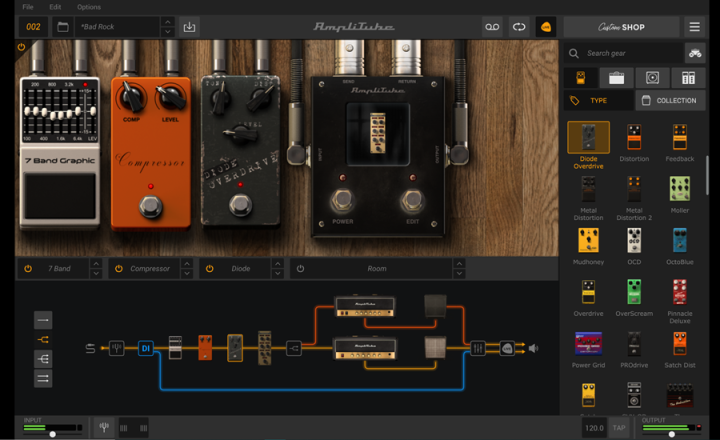Viewport: 720px width, 440px height.
Task: Select the amp gear category icon
Action: click(x=616, y=78)
